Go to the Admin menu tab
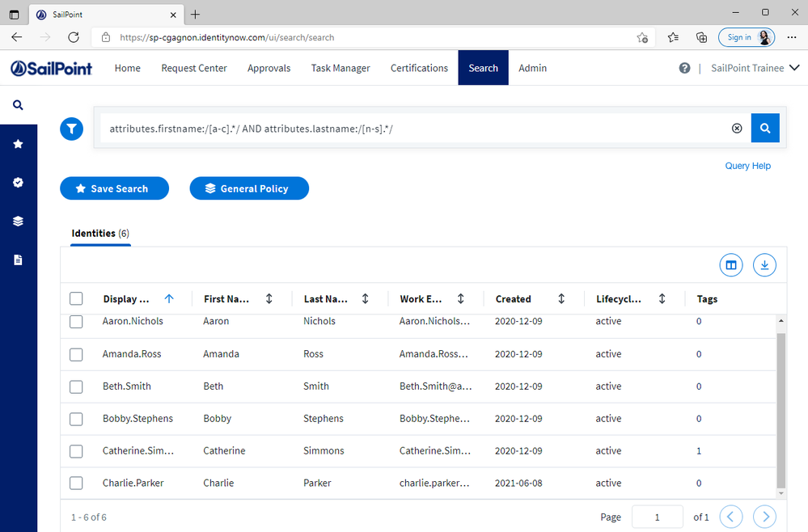This screenshot has width=808, height=532. pos(532,69)
